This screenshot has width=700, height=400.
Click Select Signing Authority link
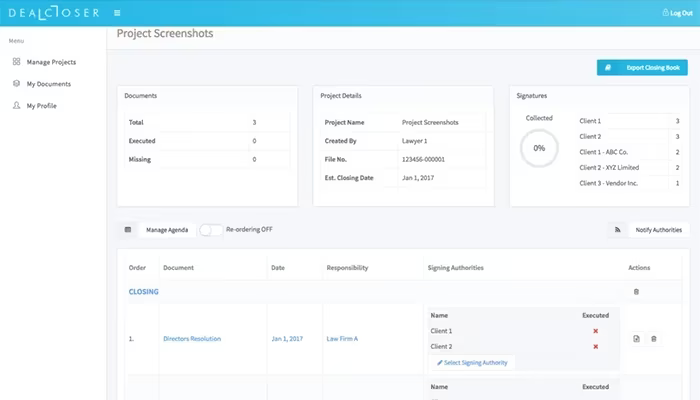(x=472, y=362)
